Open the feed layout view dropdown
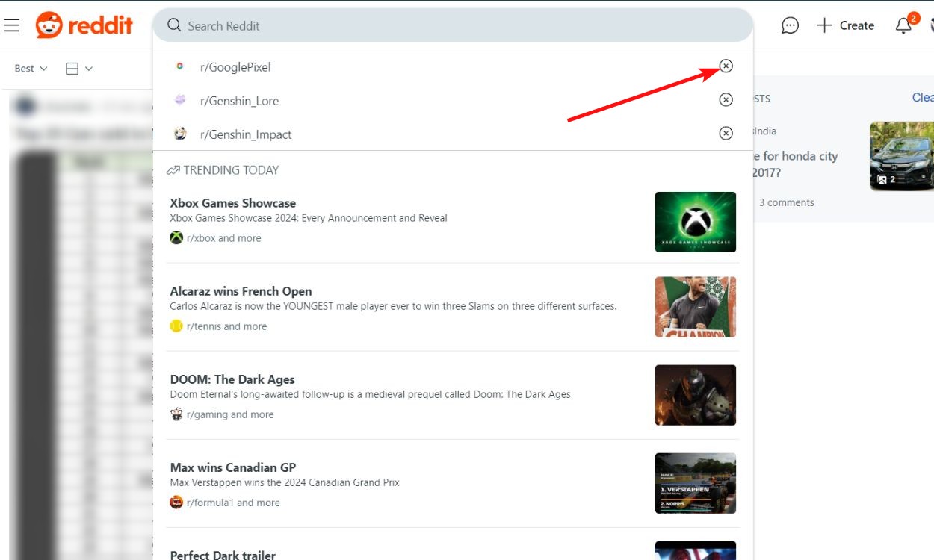The width and height of the screenshot is (934, 560). click(x=79, y=69)
